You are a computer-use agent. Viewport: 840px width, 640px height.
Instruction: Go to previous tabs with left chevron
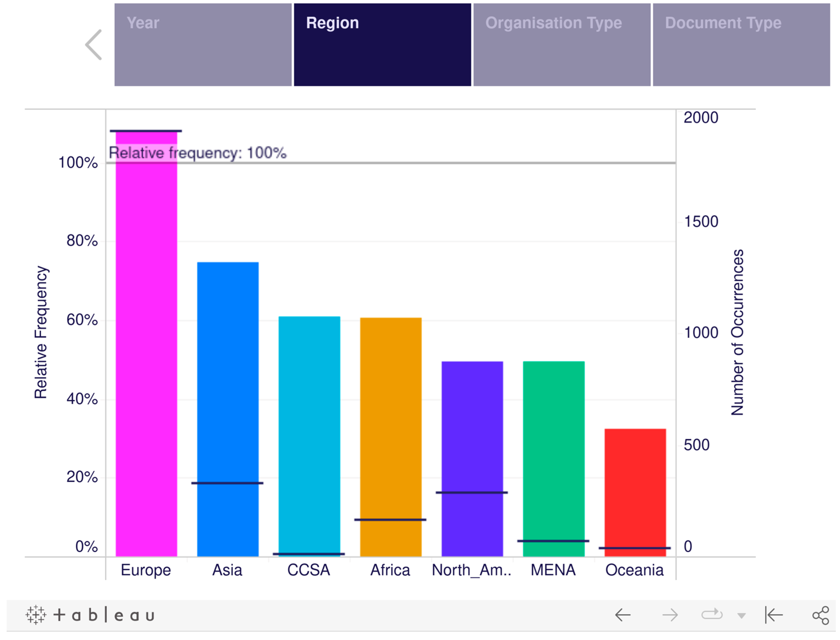[94, 45]
